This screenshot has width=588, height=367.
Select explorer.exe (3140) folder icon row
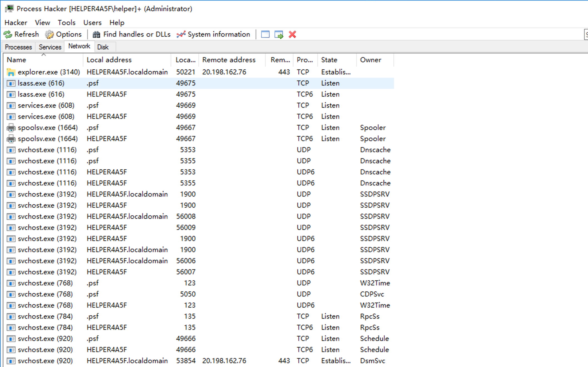(11, 72)
